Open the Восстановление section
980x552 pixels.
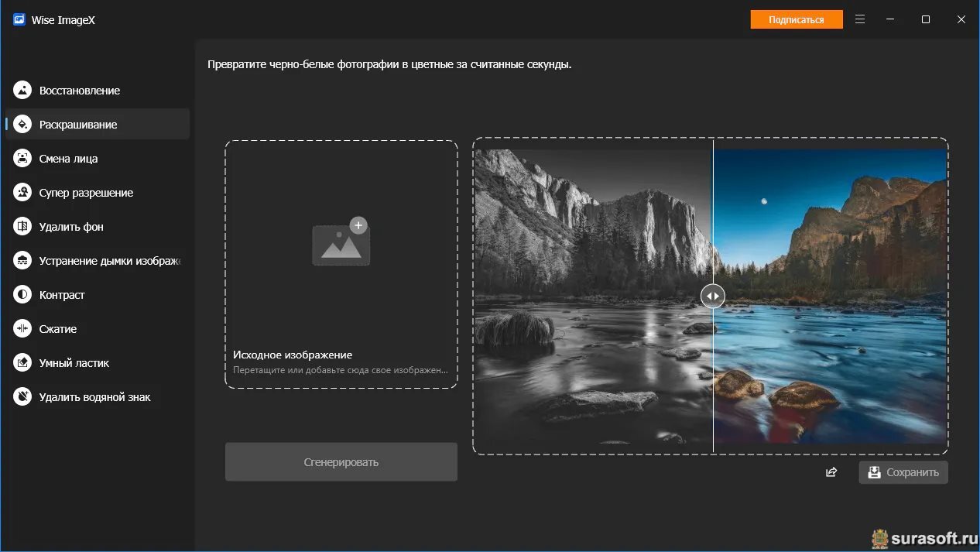[98, 90]
